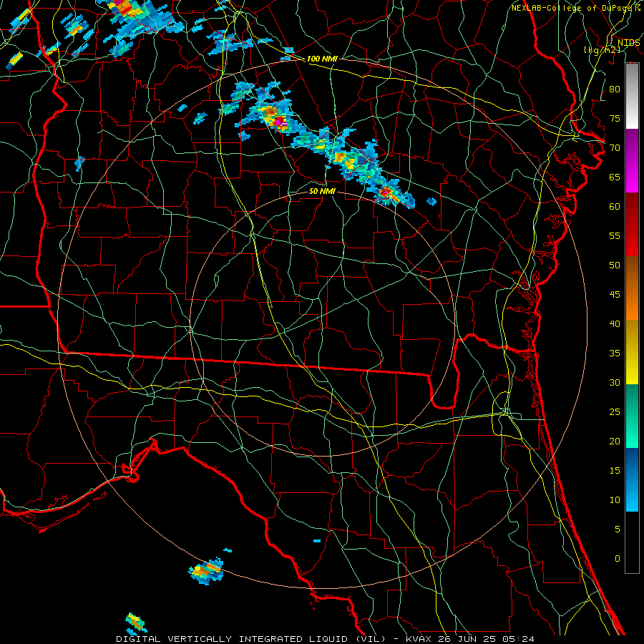Click the small isolated echo east of the storm line
The width and height of the screenshot is (644, 644).
click(x=431, y=201)
